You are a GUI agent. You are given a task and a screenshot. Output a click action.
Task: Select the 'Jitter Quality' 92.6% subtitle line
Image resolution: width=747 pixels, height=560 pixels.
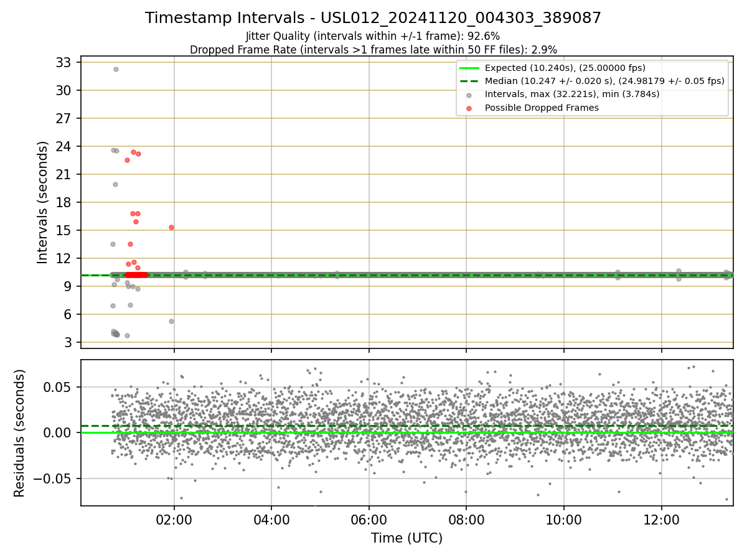(x=373, y=36)
